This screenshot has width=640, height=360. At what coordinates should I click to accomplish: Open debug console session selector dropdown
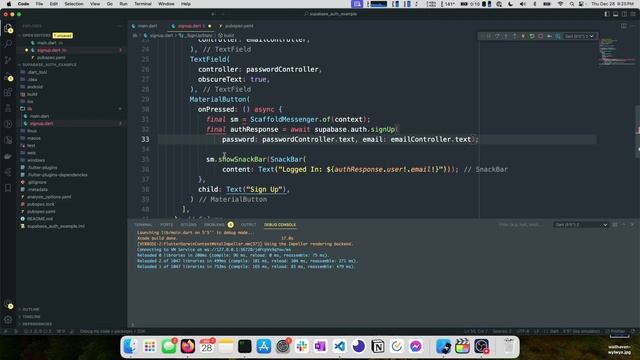click(x=580, y=224)
